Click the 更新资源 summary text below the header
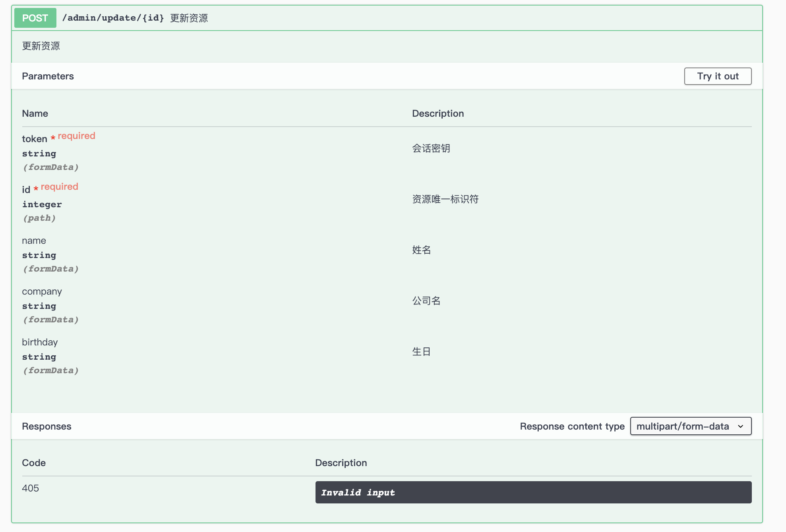Viewport: 786px width, 532px height. 41,46
